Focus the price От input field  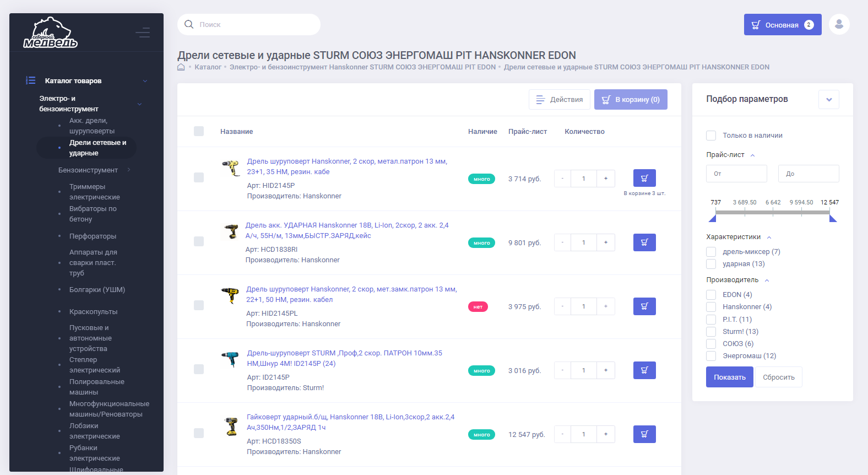point(736,174)
